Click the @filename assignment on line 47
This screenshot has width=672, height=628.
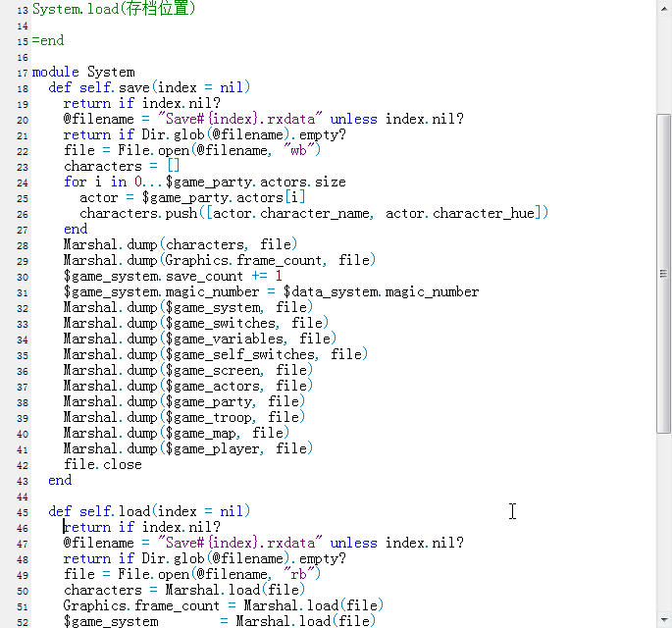click(x=264, y=544)
